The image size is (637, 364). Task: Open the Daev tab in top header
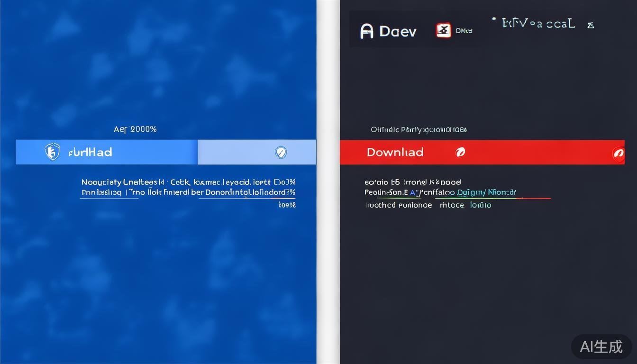(x=398, y=31)
